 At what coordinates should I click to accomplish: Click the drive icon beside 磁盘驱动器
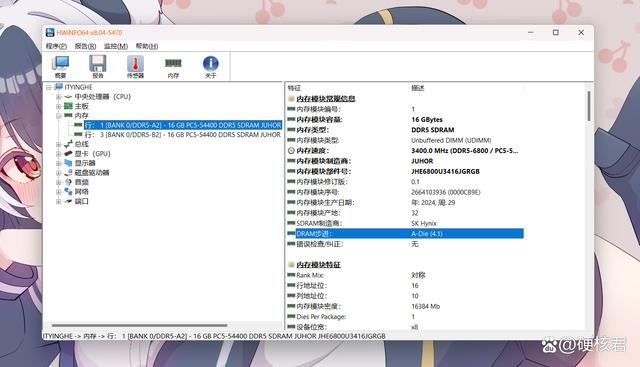click(x=68, y=172)
